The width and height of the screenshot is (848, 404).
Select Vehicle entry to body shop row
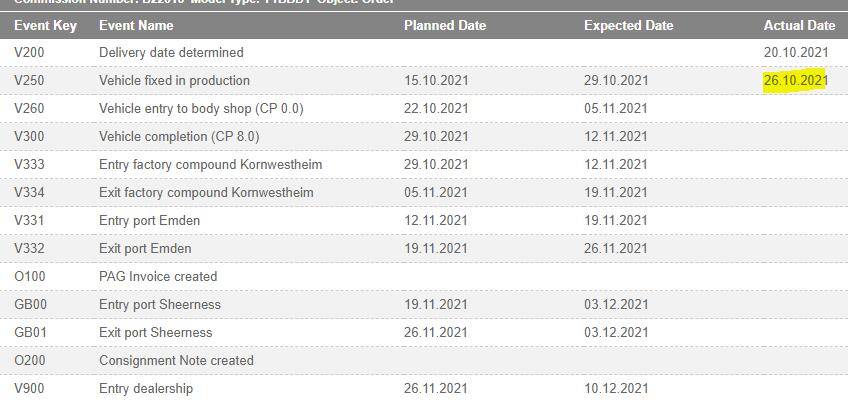(424, 109)
